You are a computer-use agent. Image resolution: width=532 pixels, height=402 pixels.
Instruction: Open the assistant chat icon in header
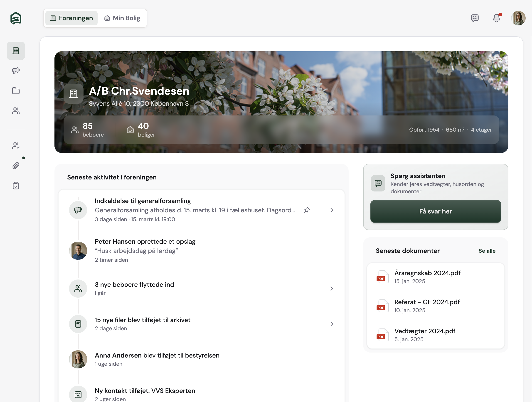pos(475,18)
